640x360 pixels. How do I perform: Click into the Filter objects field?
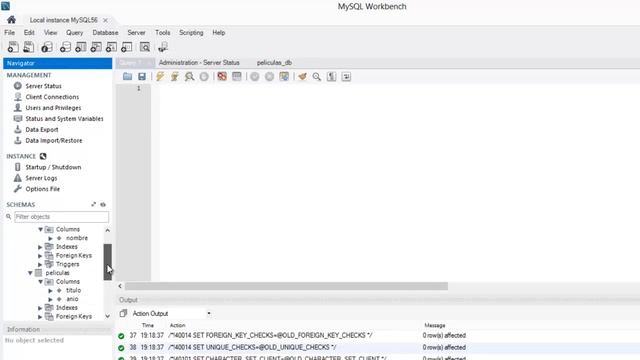[62, 217]
